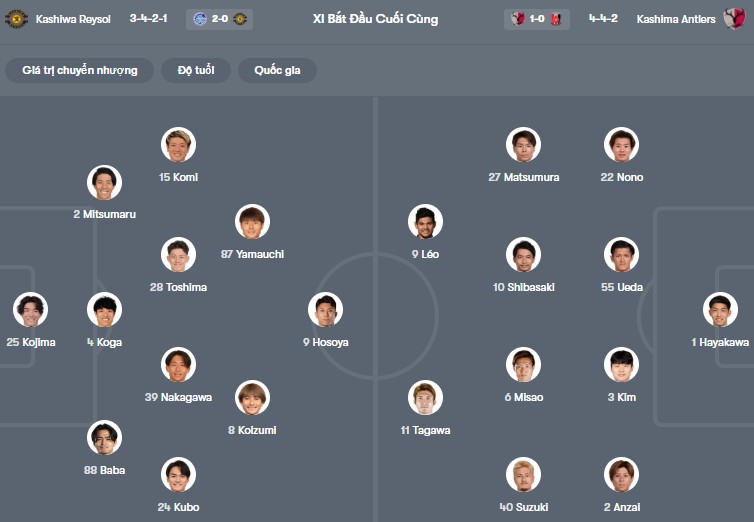Select Shibasaki's player avatar

(x=523, y=255)
